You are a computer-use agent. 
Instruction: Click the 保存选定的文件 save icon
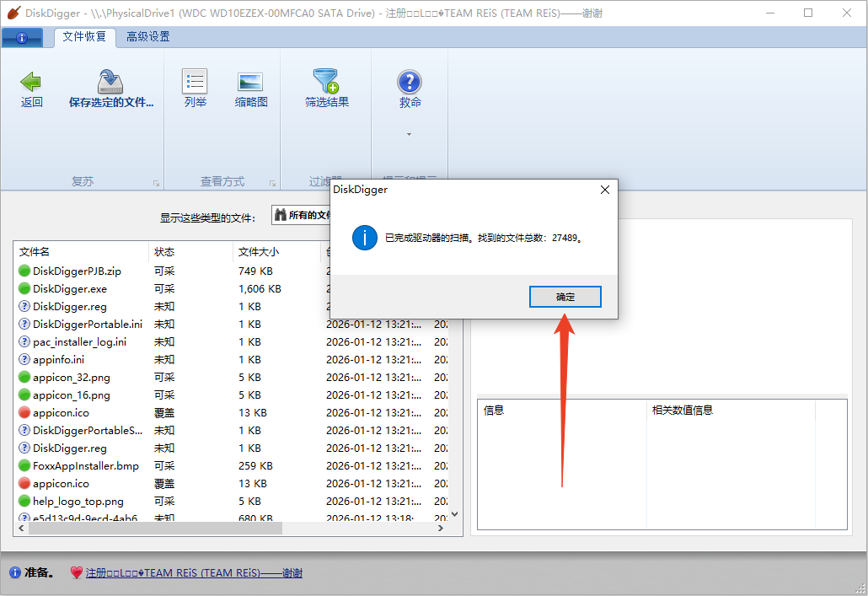coord(110,82)
